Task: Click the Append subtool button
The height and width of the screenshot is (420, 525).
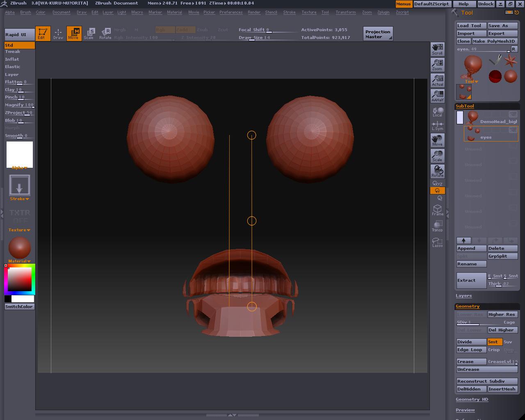Action: pos(471,249)
